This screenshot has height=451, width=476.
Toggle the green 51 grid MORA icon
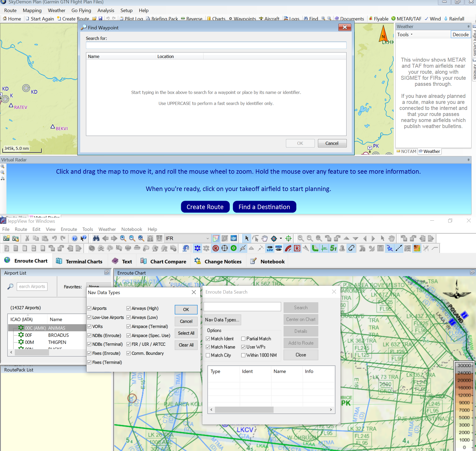[x=333, y=248]
